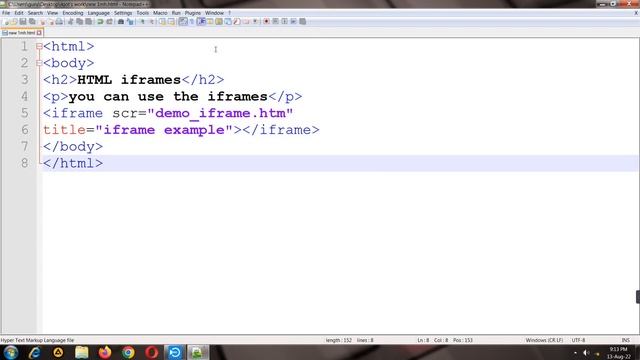
Task: Click the Open file toolbar icon
Action: (14, 21)
